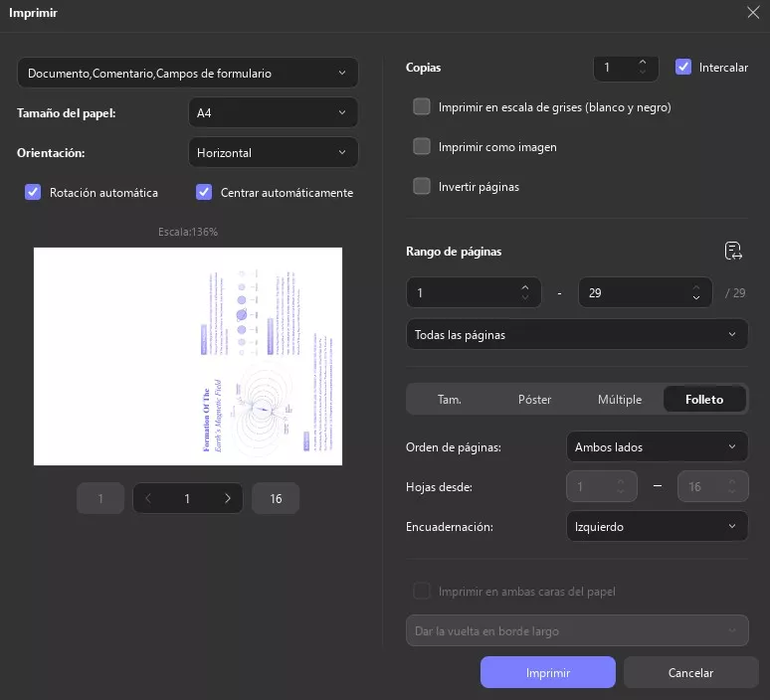The width and height of the screenshot is (770, 700).
Task: Enable Imprimir como imagen
Action: click(422, 146)
